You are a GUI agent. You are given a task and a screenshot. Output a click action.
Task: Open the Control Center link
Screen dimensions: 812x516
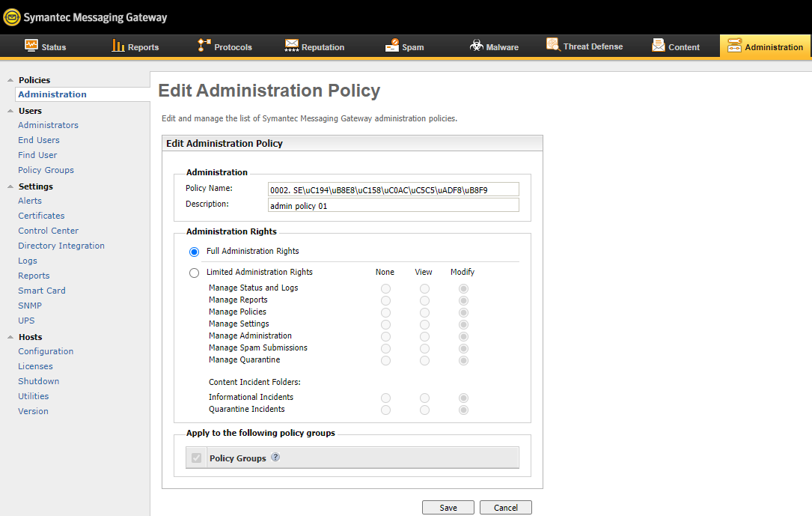point(48,231)
